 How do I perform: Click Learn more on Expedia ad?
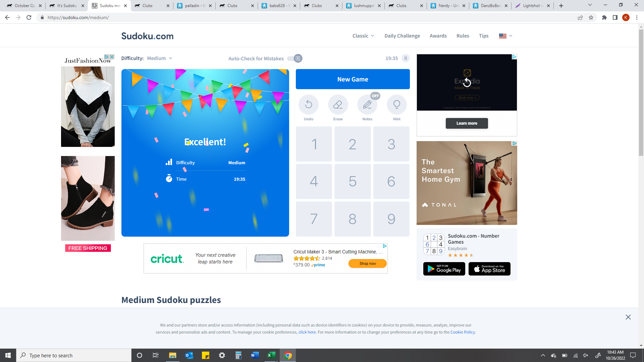click(467, 123)
